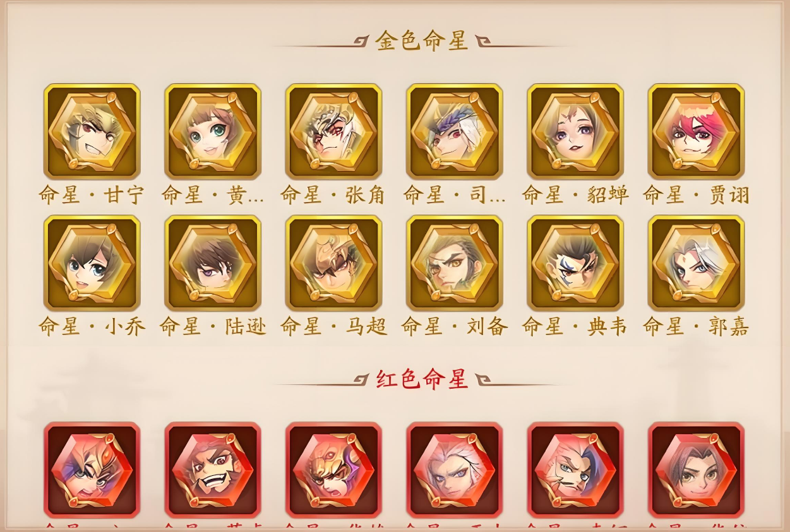Select the 命星·小乔 gold star icon
Viewport: 790px width, 532px height.
92,263
